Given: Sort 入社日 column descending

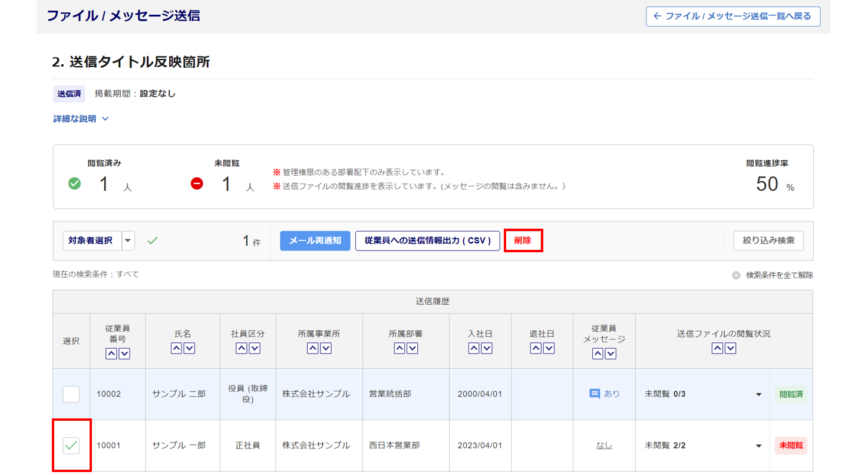Looking at the screenshot, I should 487,348.
